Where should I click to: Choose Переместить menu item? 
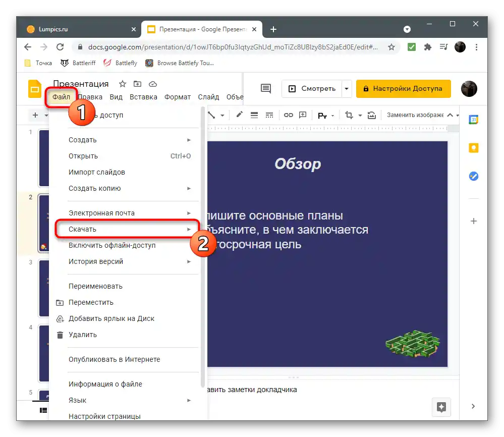128,303
